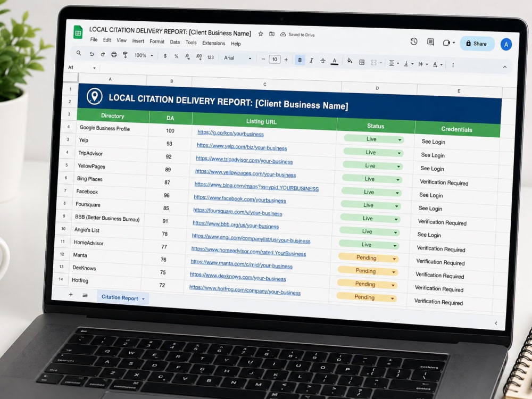Select the paint format roller
The height and width of the screenshot is (399, 532).
coord(125,55)
